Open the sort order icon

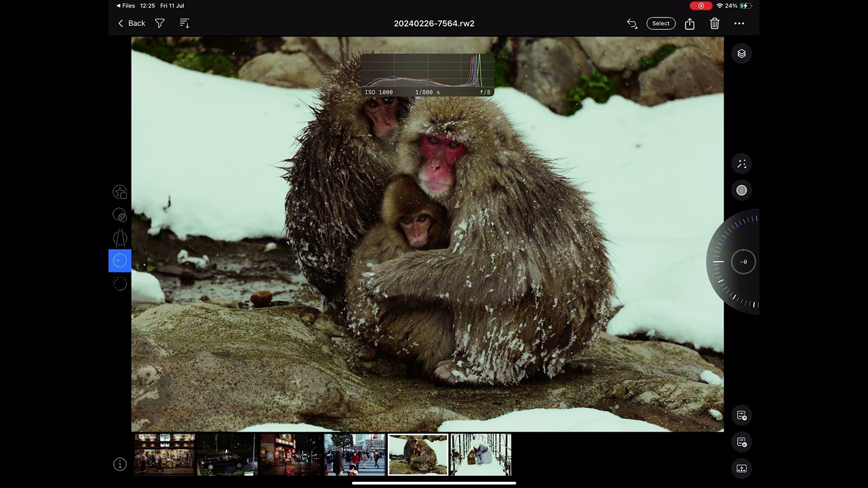coord(184,23)
